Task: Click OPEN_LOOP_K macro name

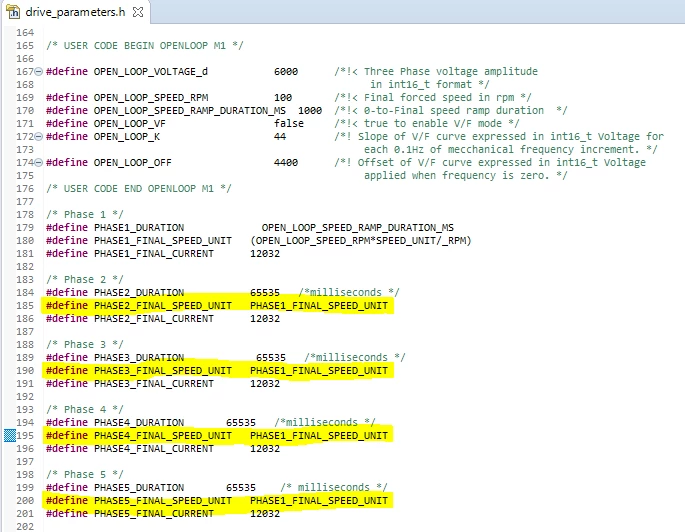Action: 127,136
